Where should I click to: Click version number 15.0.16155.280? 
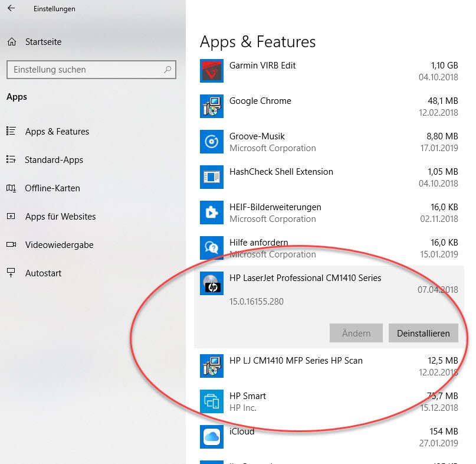[256, 302]
